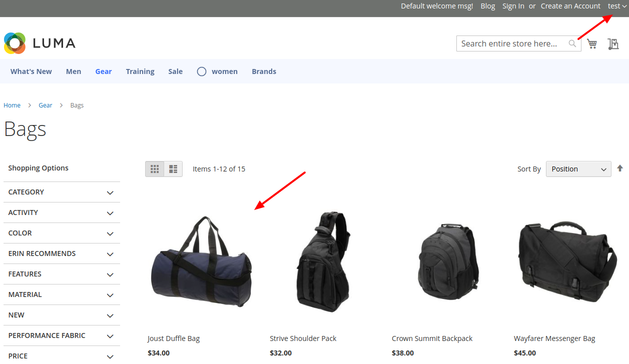The width and height of the screenshot is (629, 364).
Task: Click Create an Account link
Action: [x=570, y=6]
